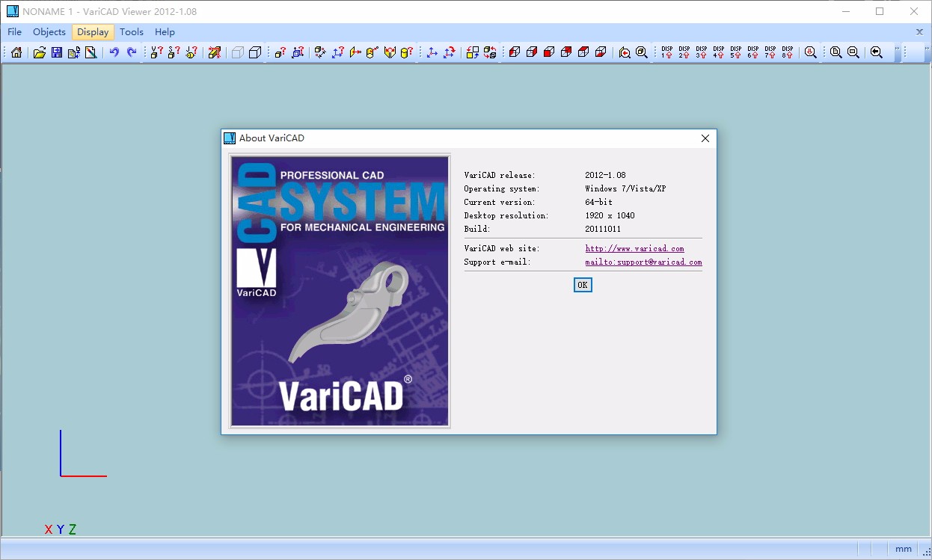Click the DISP 8 display icon

[788, 52]
